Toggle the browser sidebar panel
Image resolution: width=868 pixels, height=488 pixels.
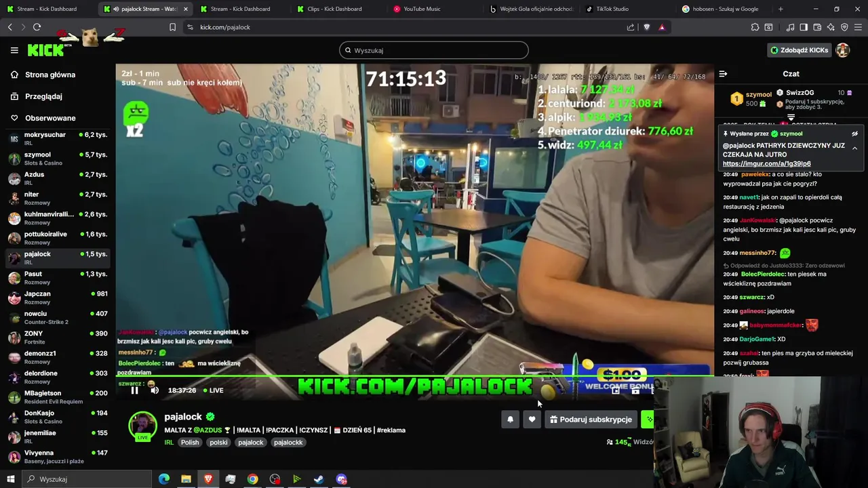[x=804, y=27]
